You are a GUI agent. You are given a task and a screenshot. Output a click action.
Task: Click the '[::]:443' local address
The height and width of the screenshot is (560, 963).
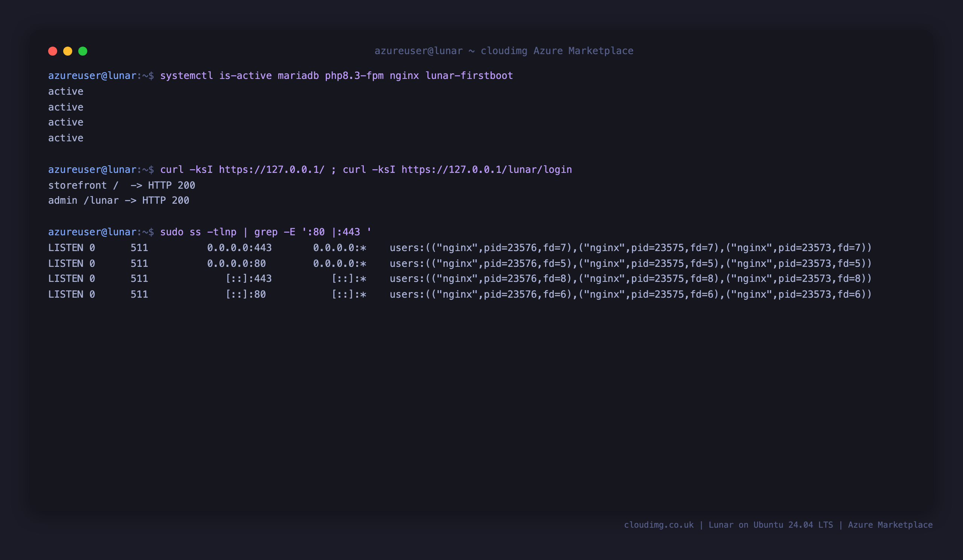pyautogui.click(x=248, y=278)
